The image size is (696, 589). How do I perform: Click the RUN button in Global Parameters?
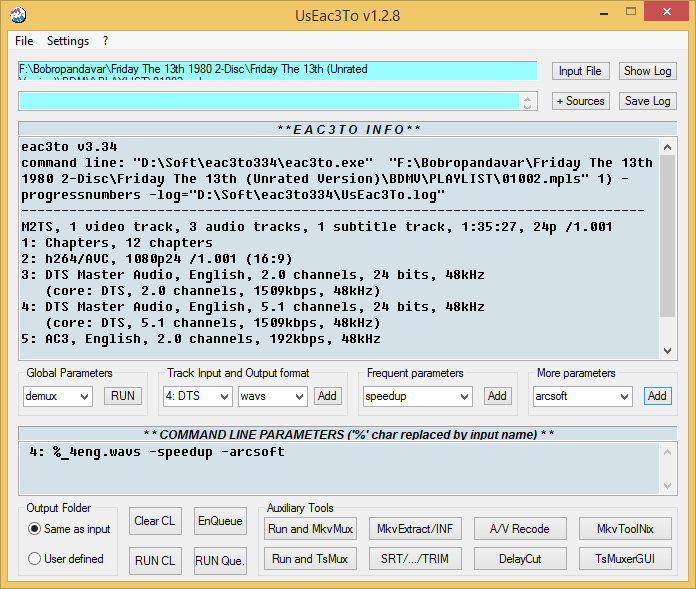[x=123, y=396]
